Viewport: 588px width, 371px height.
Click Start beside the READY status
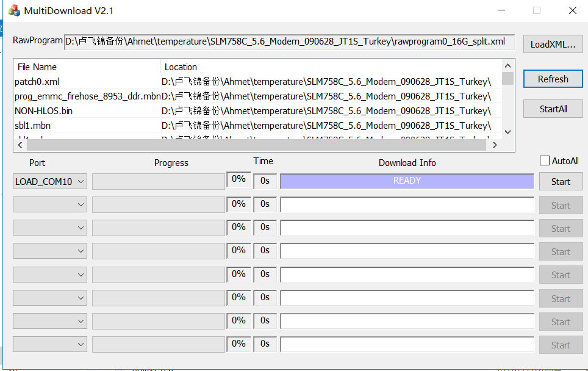tap(561, 182)
